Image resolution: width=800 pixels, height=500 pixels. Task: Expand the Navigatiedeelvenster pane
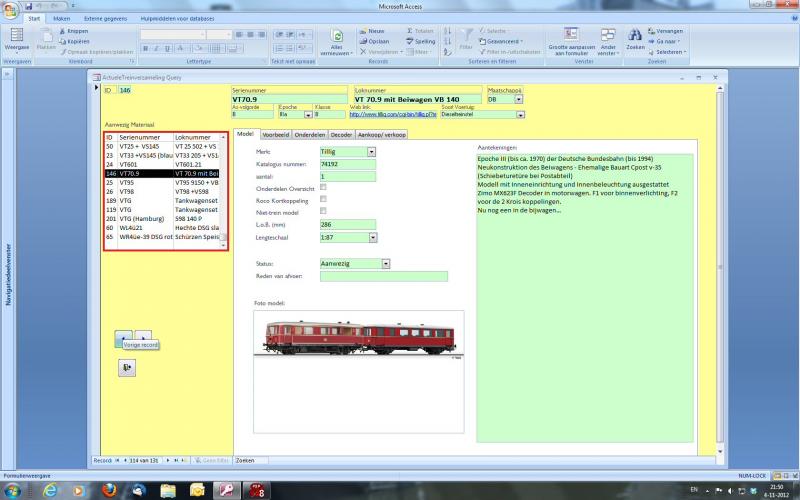pyautogui.click(x=8, y=74)
